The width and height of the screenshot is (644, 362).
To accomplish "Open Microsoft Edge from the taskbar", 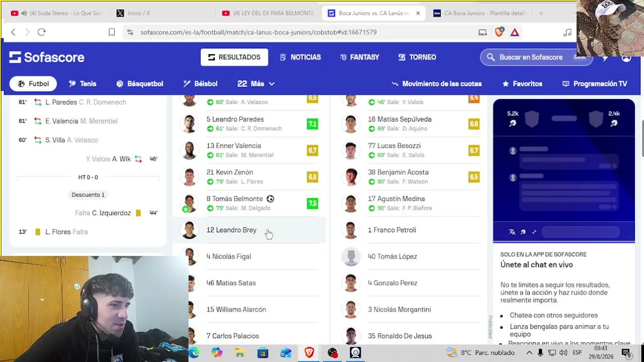I will click(x=194, y=353).
